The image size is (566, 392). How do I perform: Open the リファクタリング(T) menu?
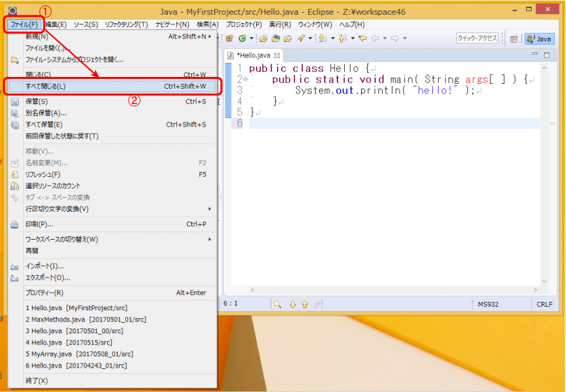tap(127, 24)
